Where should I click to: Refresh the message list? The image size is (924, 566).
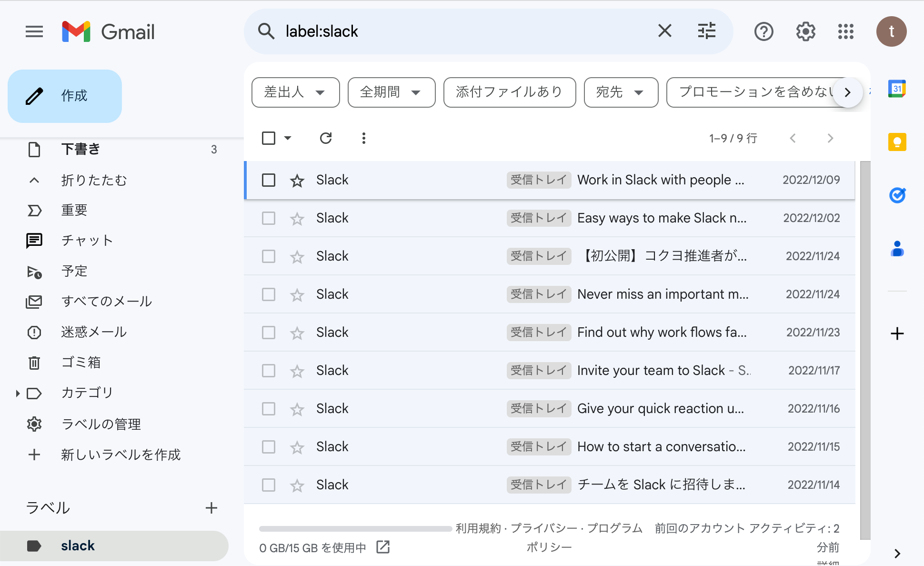326,138
